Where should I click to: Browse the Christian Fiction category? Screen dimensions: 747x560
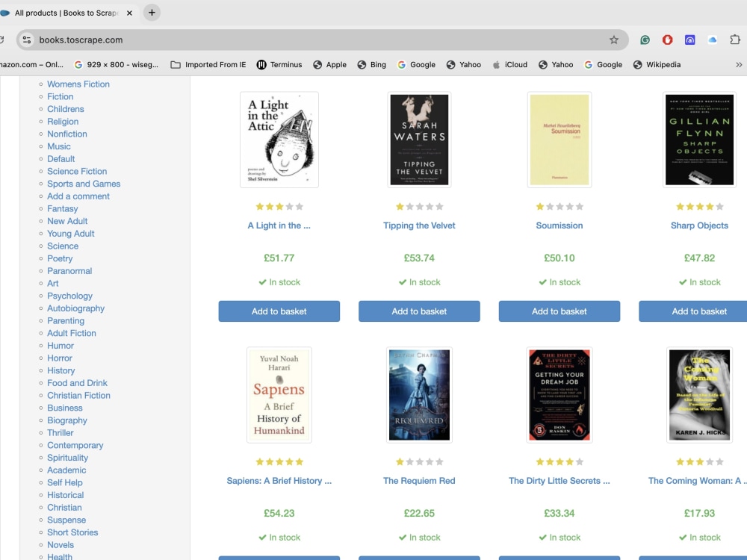click(x=78, y=396)
